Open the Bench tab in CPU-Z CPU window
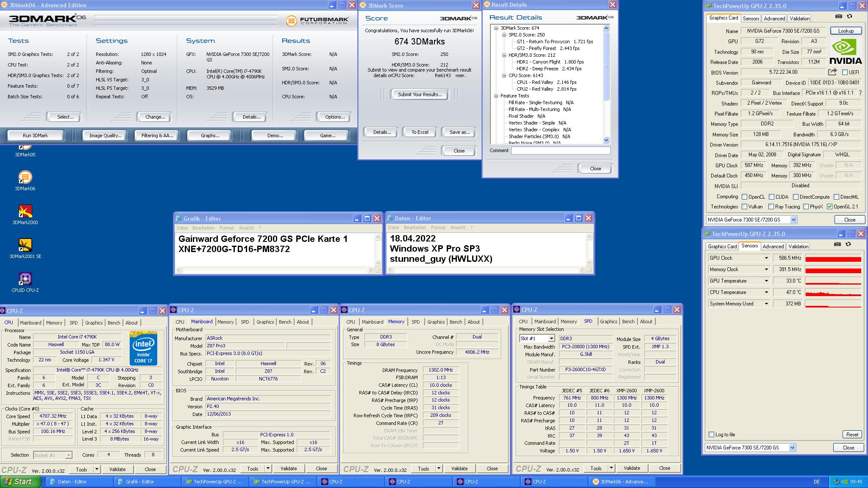The width and height of the screenshot is (868, 488). point(114,323)
